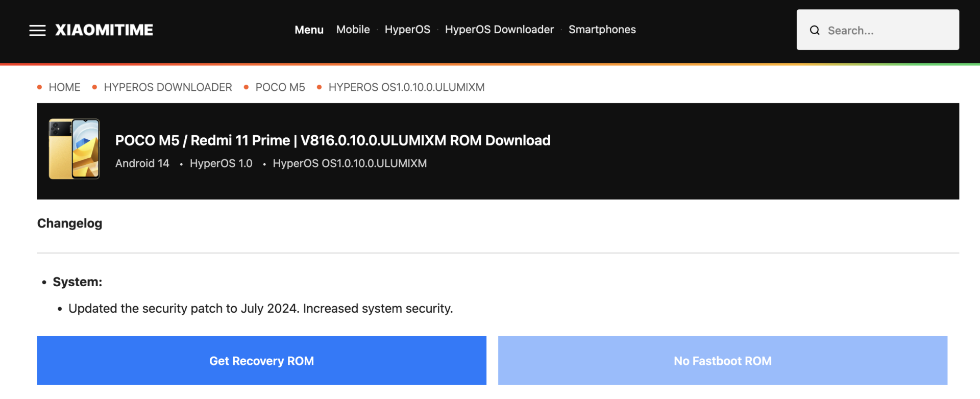The height and width of the screenshot is (399, 980).
Task: Focus the Search input field
Action: tap(888, 31)
